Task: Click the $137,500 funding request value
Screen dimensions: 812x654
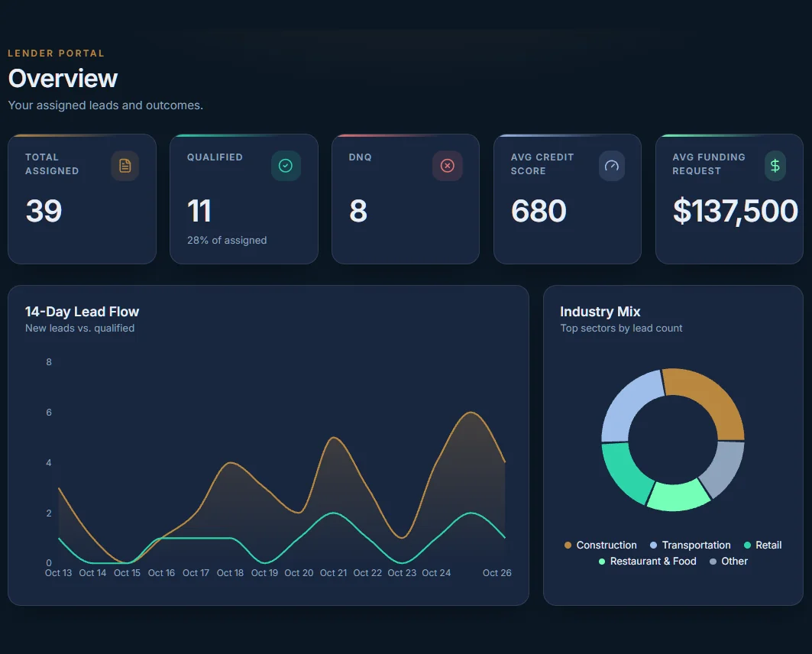Action: (736, 212)
